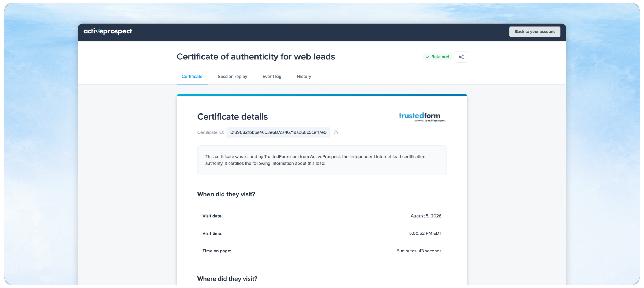The height and width of the screenshot is (288, 644).
Task: Click the certificate ID value field
Action: click(278, 132)
